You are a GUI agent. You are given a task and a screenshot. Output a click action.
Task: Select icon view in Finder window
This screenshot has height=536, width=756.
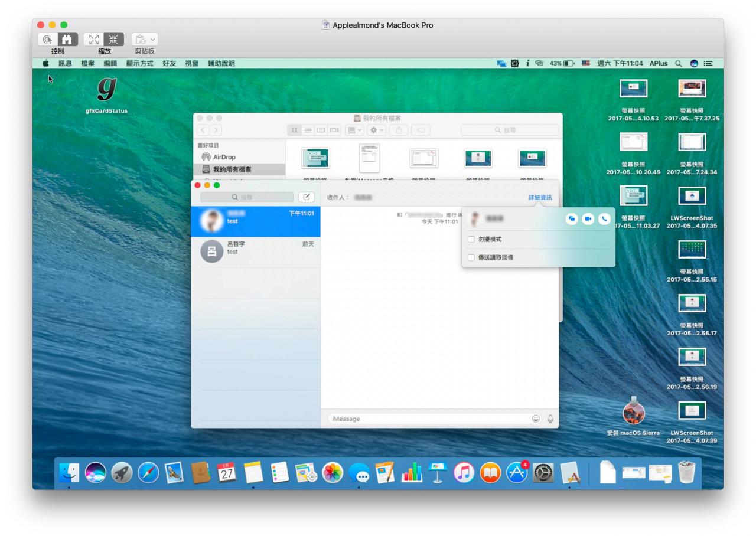coord(295,130)
